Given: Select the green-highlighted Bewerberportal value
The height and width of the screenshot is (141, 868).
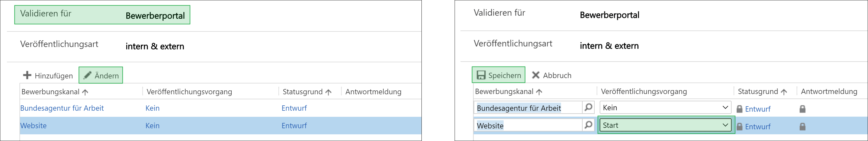Looking at the screenshot, I should click(x=155, y=16).
